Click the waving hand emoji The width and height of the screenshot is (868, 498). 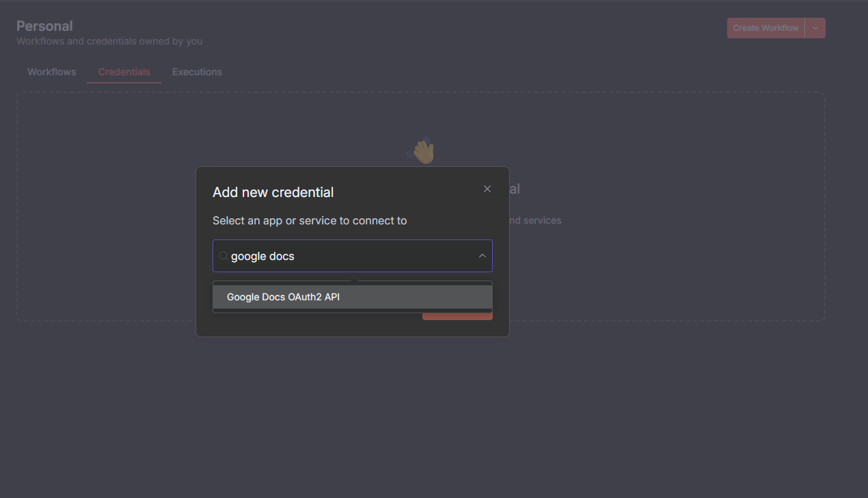coord(422,151)
